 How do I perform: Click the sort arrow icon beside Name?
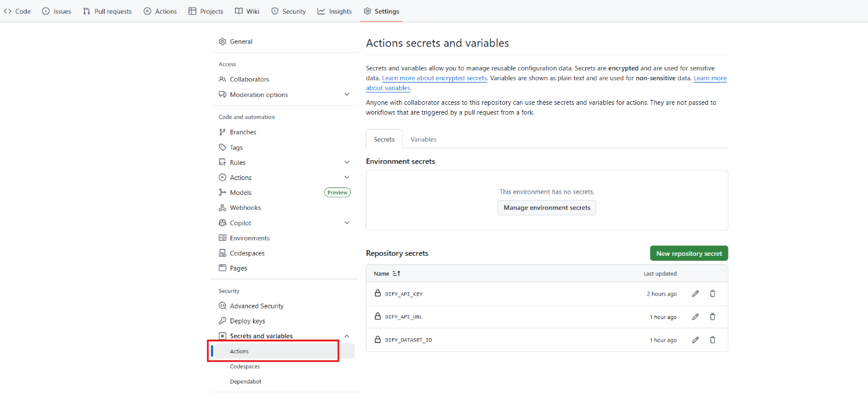(x=397, y=273)
